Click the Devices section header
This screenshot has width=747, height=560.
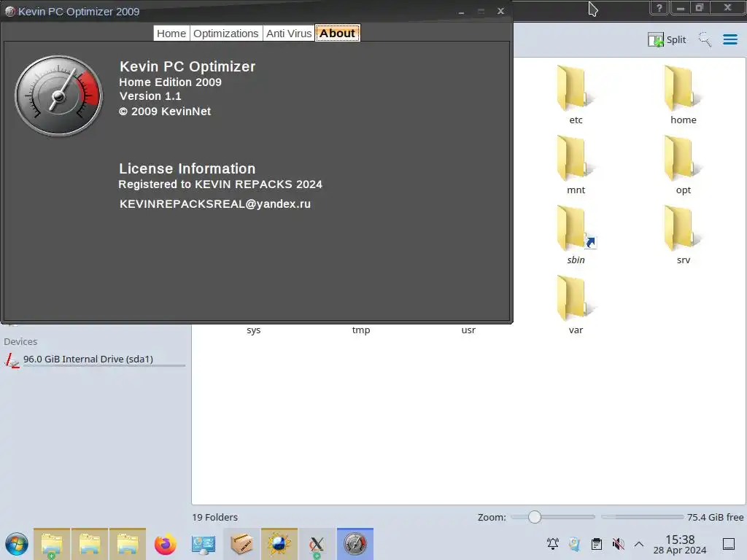(x=20, y=341)
